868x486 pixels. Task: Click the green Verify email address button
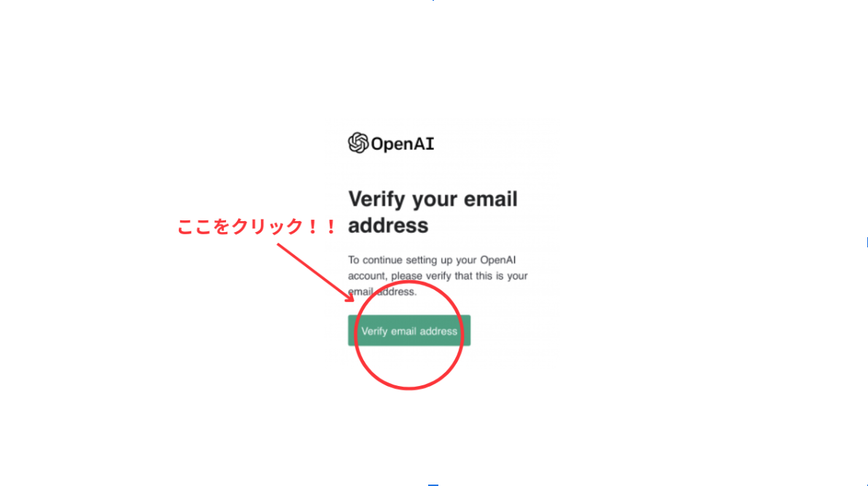pos(409,331)
